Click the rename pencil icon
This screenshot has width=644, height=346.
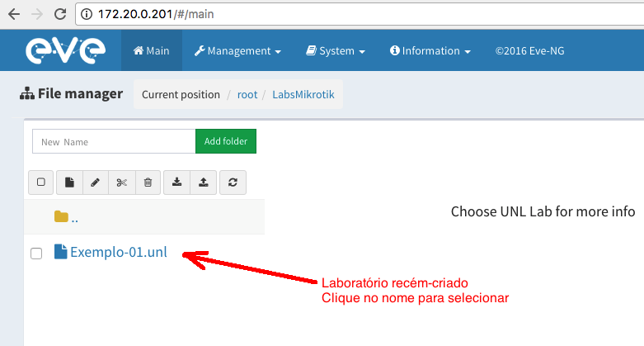[96, 182]
